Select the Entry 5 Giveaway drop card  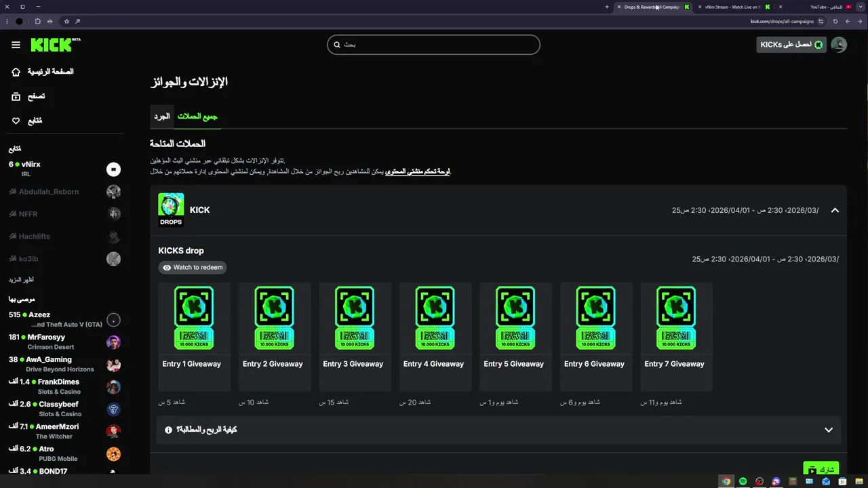[515, 337]
